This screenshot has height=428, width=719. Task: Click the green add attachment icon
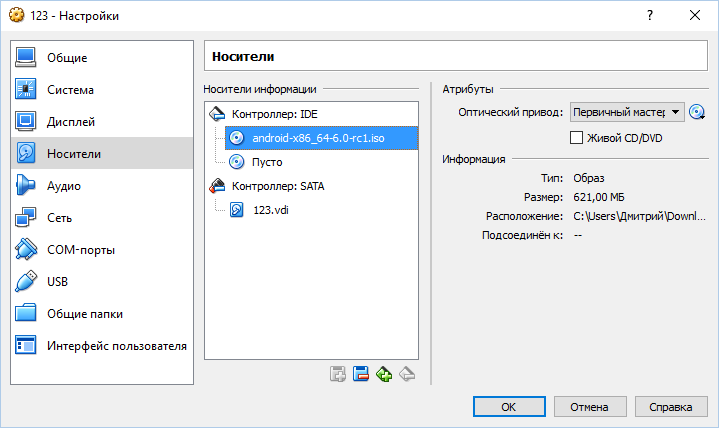point(384,374)
